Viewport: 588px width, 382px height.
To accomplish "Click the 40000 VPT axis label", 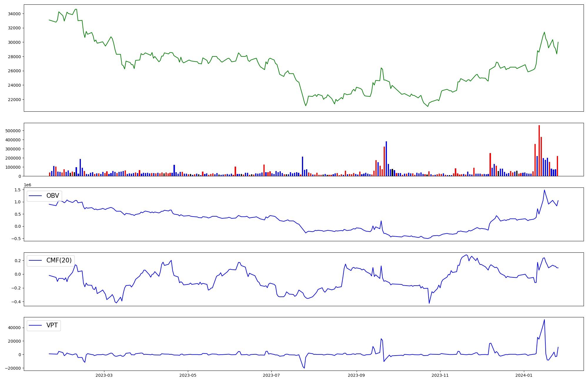I will [x=14, y=328].
